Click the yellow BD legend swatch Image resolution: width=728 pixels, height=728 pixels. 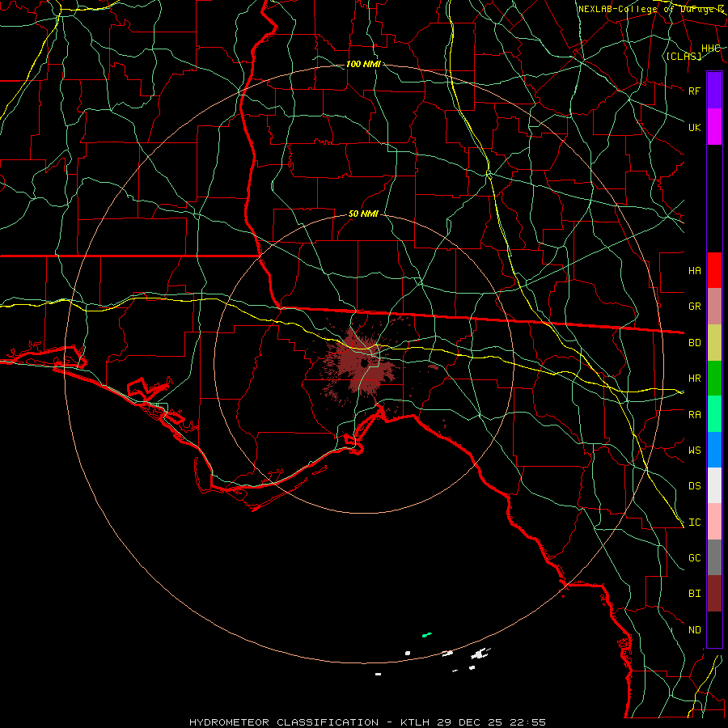coord(714,343)
